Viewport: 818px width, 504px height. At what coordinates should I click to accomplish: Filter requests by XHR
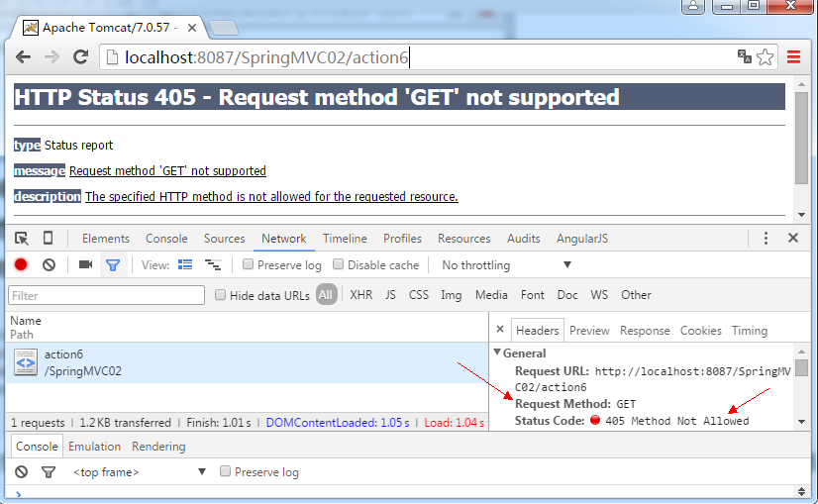point(361,295)
